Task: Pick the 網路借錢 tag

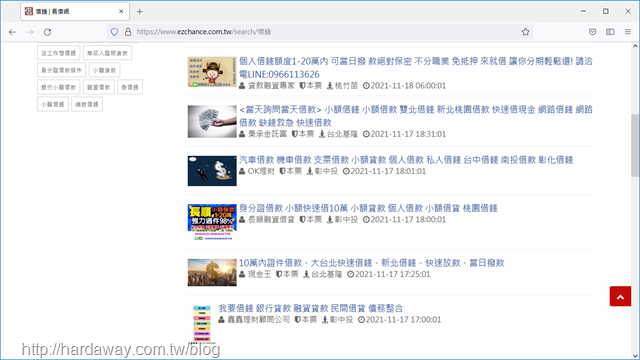Action: click(x=87, y=104)
